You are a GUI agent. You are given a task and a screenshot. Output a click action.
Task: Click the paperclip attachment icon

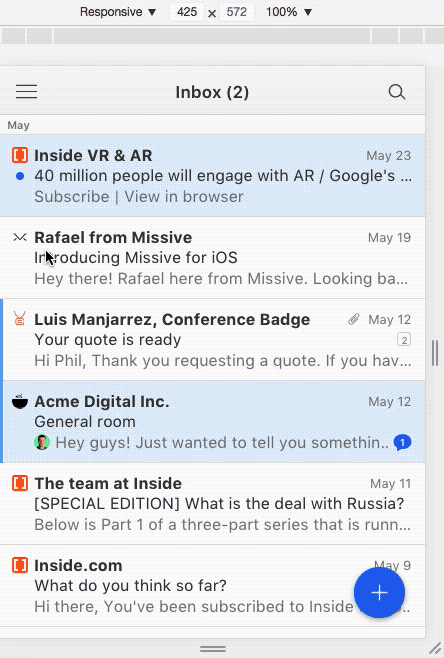354,319
